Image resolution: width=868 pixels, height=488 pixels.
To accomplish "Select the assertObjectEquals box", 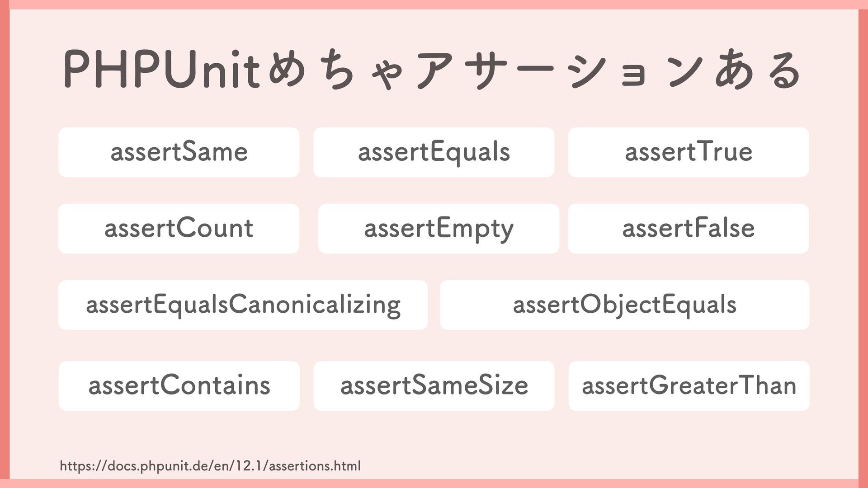I will [624, 305].
